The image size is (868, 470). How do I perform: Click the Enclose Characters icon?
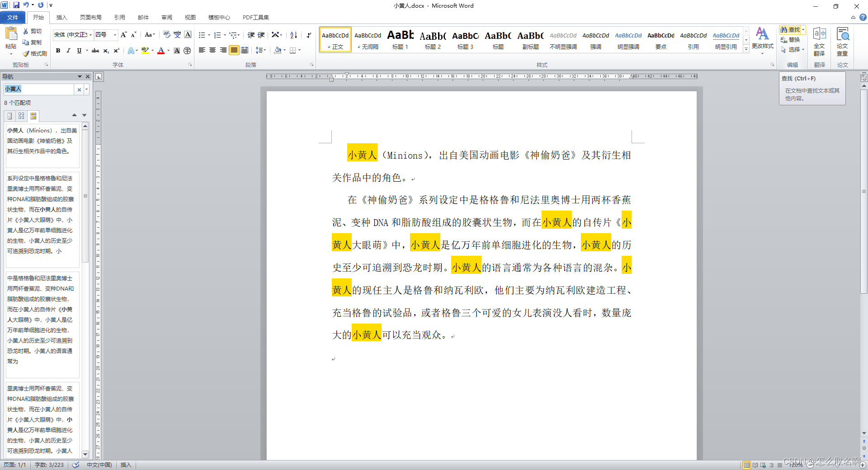pyautogui.click(x=187, y=51)
